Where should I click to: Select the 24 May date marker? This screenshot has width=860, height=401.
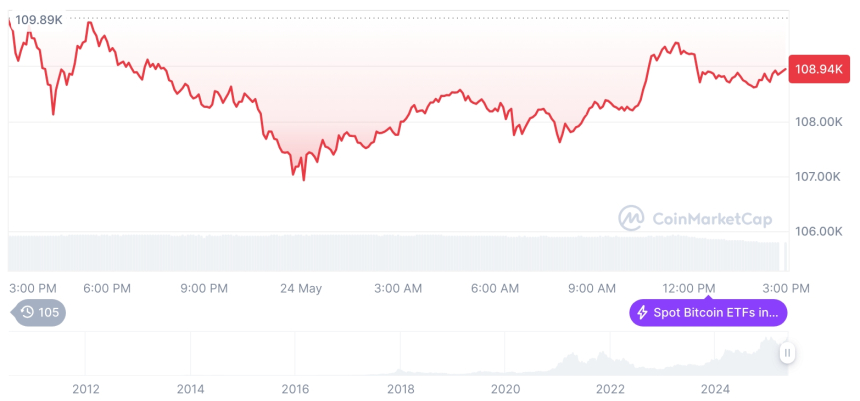[x=301, y=288]
